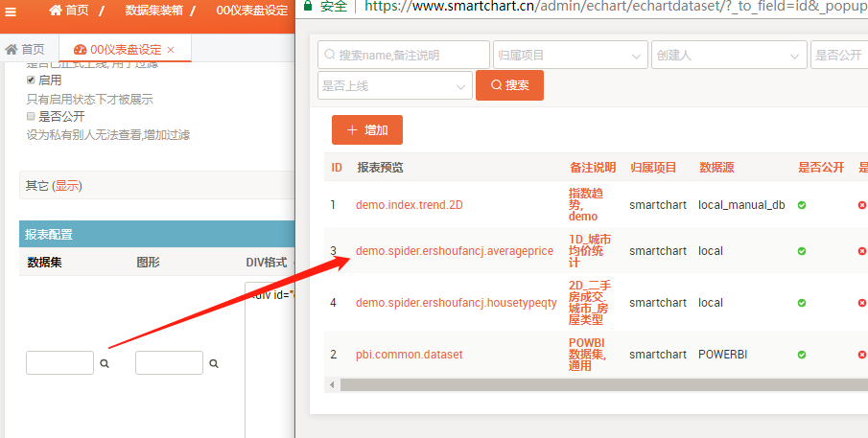Open the hamburger menu icon
The height and width of the screenshot is (438, 868).
point(12,10)
